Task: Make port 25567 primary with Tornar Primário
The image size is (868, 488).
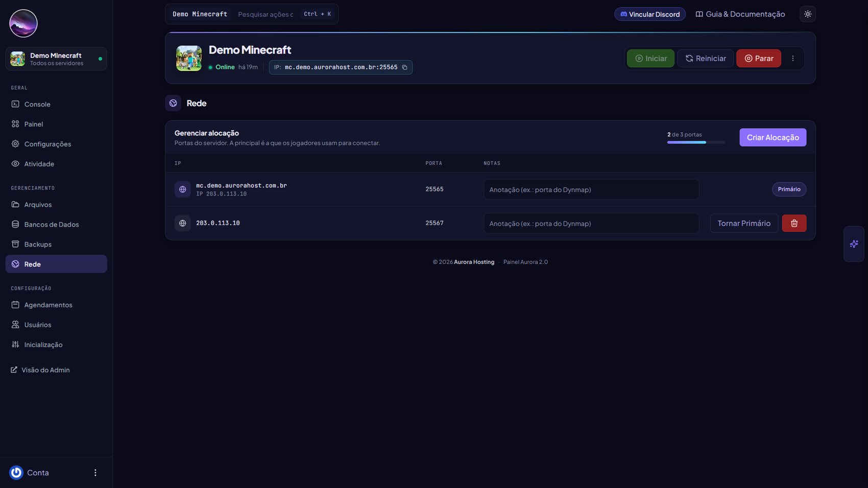Action: [744, 223]
